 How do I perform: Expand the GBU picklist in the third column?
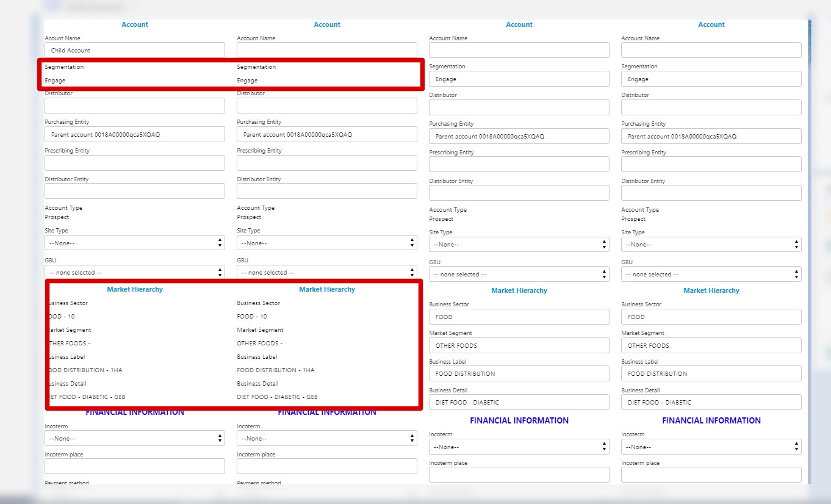pos(519,274)
